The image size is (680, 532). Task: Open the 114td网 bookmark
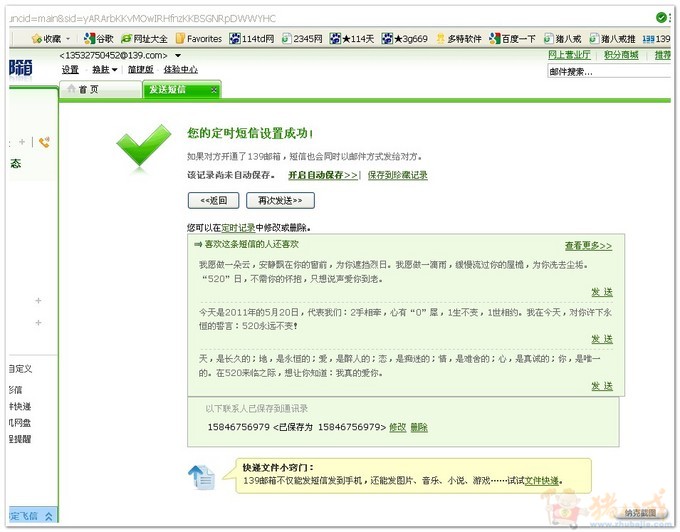(252, 39)
